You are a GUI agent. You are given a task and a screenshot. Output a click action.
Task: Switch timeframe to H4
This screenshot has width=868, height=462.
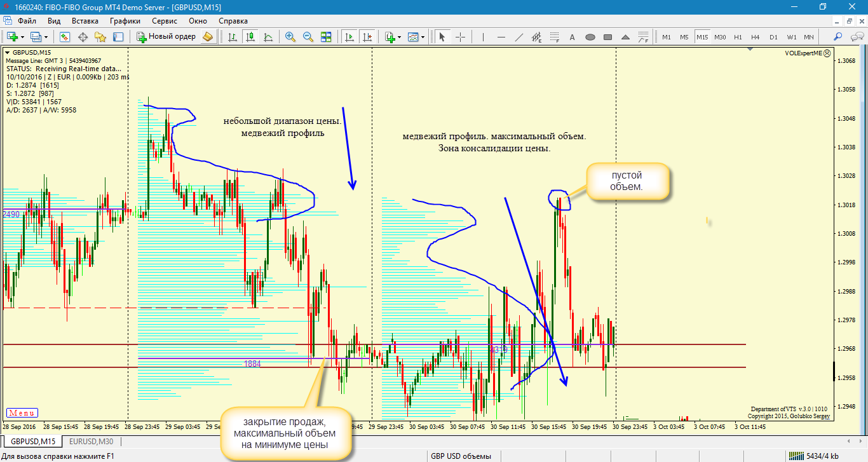coord(756,37)
